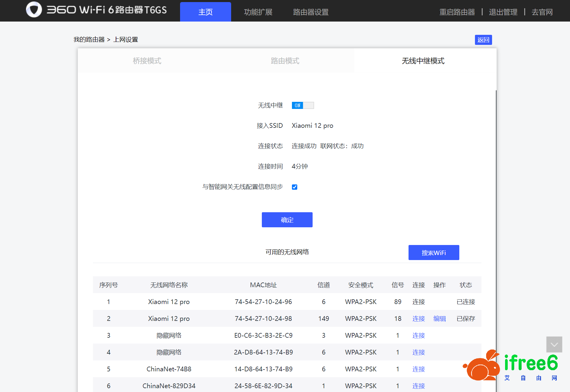
Task: Switch to the 桥接模式 tab
Action: (x=147, y=61)
